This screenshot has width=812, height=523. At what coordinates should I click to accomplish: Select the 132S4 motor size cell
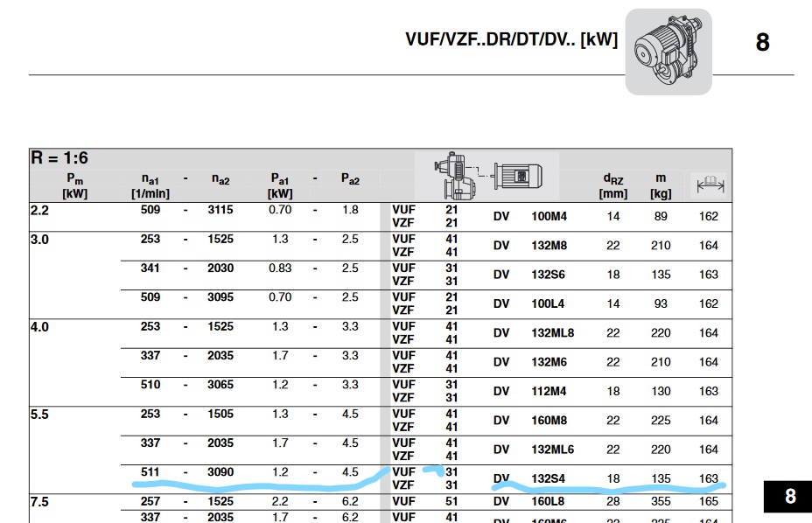coord(548,478)
